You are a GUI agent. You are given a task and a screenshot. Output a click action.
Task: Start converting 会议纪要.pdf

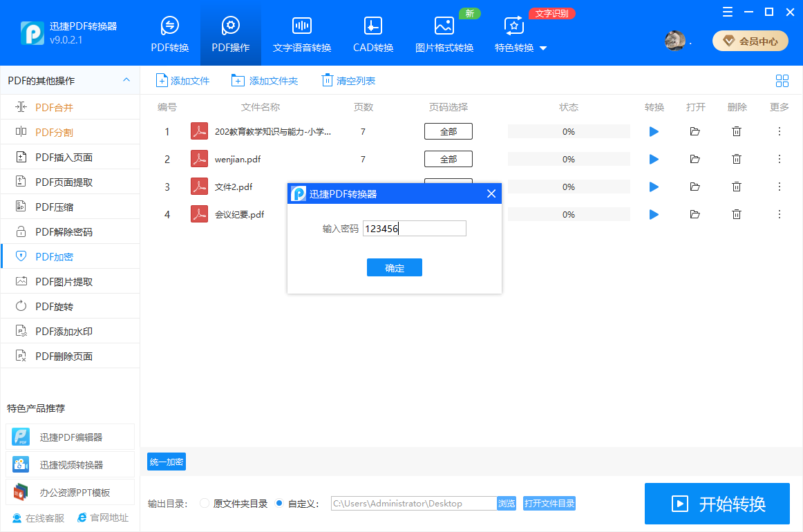point(654,215)
